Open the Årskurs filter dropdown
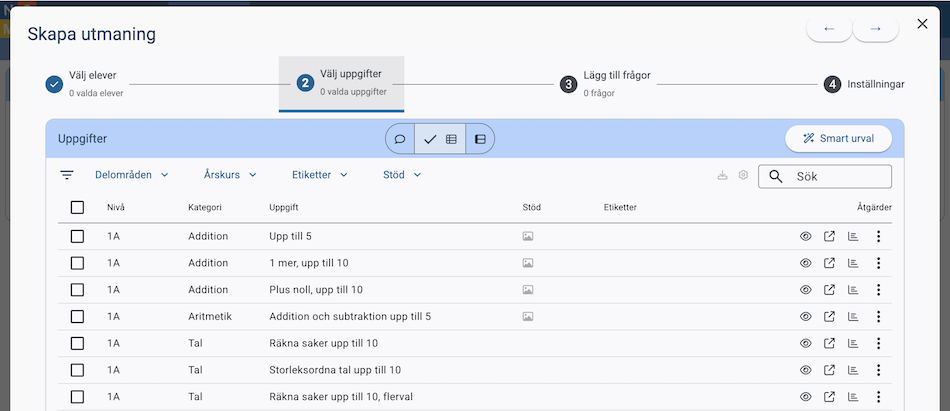 click(231, 175)
